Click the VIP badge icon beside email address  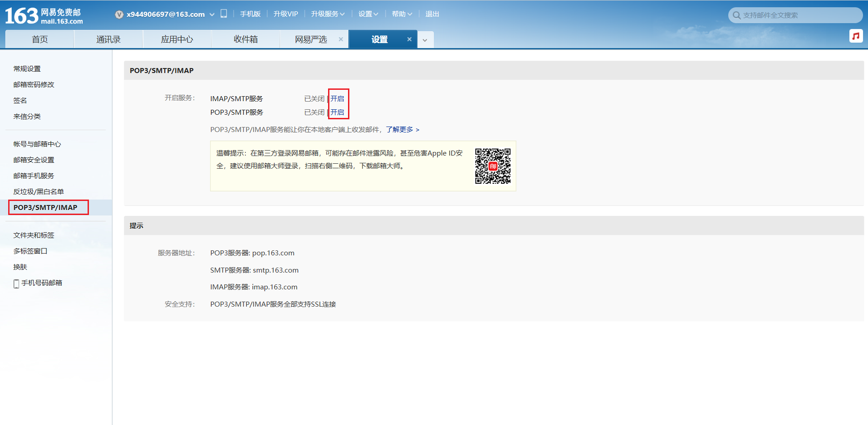click(119, 15)
